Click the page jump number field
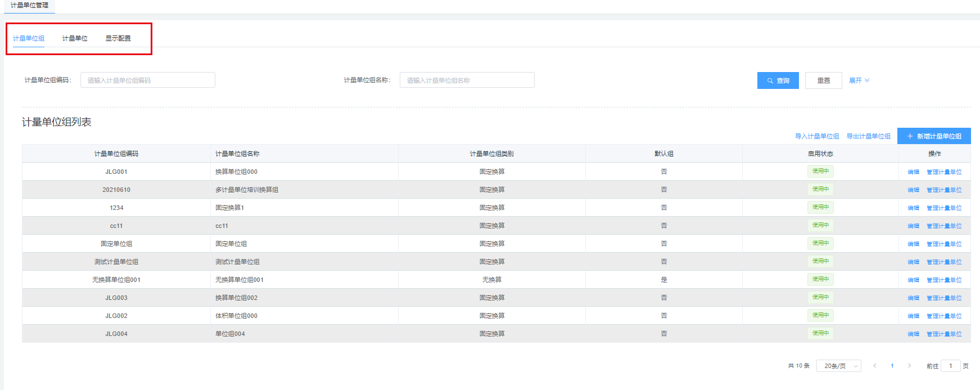The image size is (980, 390). (x=950, y=366)
